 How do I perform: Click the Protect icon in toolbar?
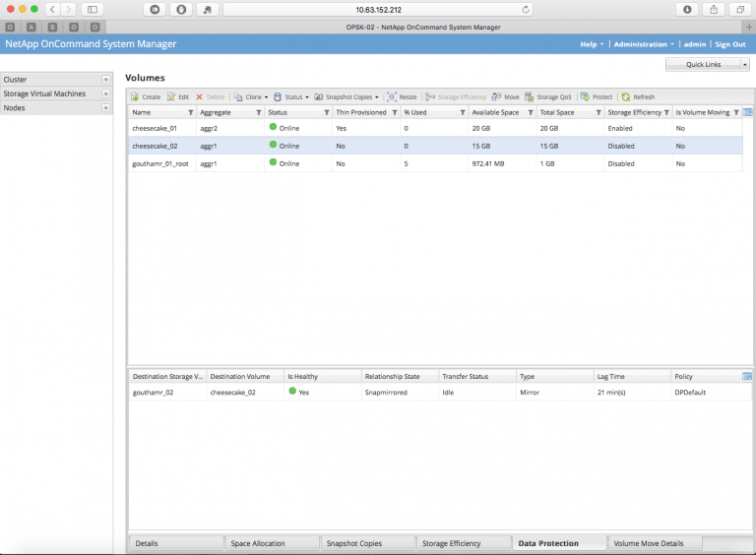point(585,97)
